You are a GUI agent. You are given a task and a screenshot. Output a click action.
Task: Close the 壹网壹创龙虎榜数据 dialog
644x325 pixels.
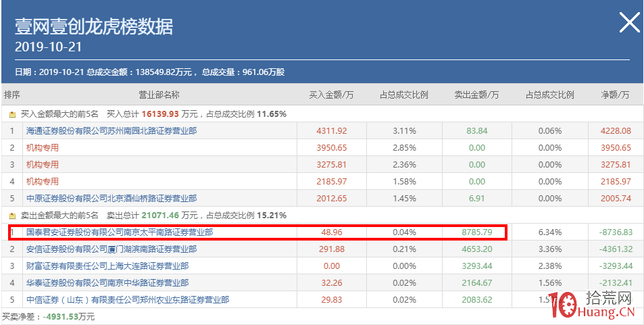[x=629, y=22]
